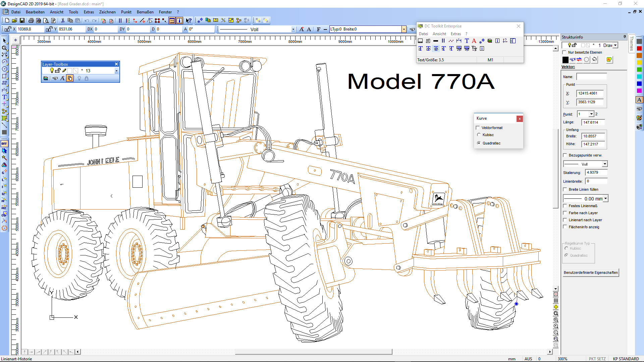644x362 pixels.
Task: Save the drawing with the floppy disk icon
Action: [x=22, y=20]
